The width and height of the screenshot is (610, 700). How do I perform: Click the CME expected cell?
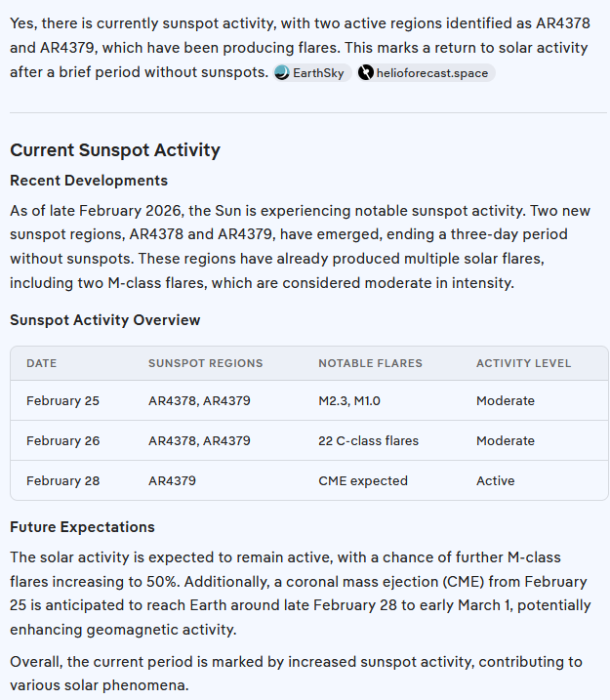(x=363, y=481)
